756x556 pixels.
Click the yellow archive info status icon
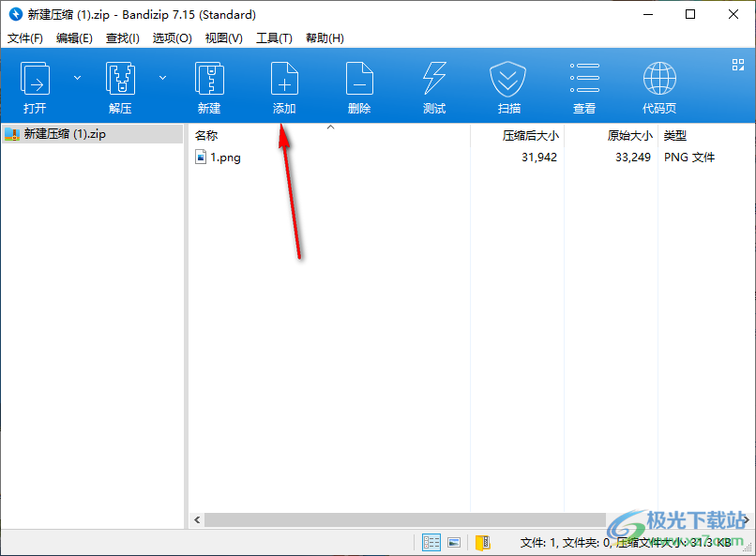pos(483,543)
